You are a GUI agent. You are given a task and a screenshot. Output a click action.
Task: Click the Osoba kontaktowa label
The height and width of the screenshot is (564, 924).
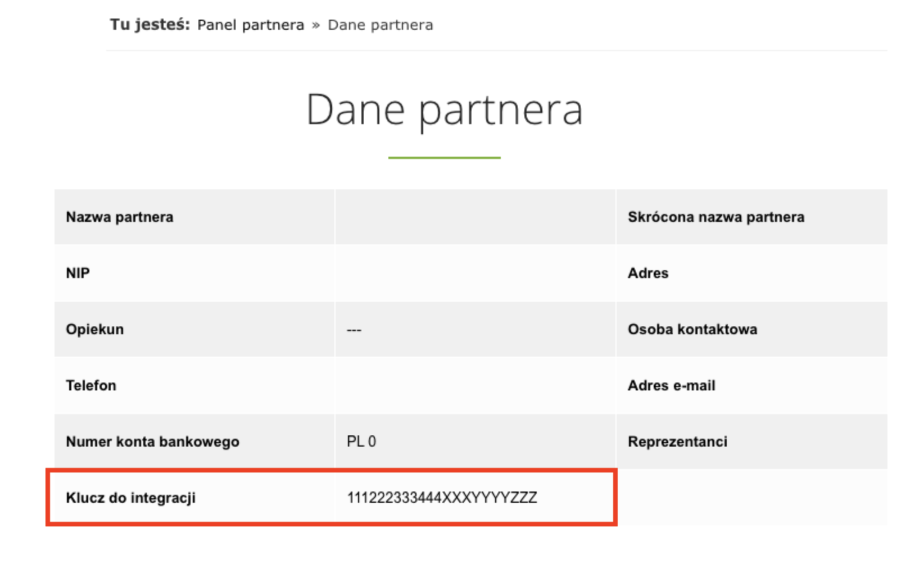pyautogui.click(x=692, y=329)
